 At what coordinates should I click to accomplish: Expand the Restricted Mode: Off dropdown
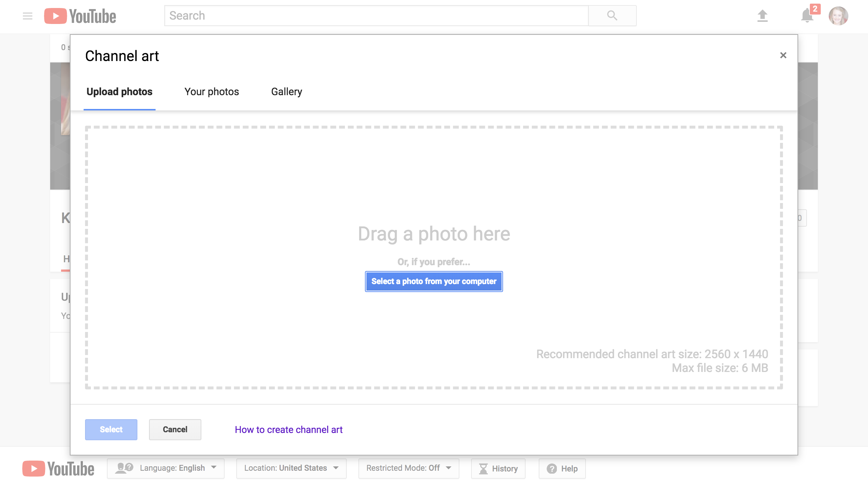click(x=409, y=468)
